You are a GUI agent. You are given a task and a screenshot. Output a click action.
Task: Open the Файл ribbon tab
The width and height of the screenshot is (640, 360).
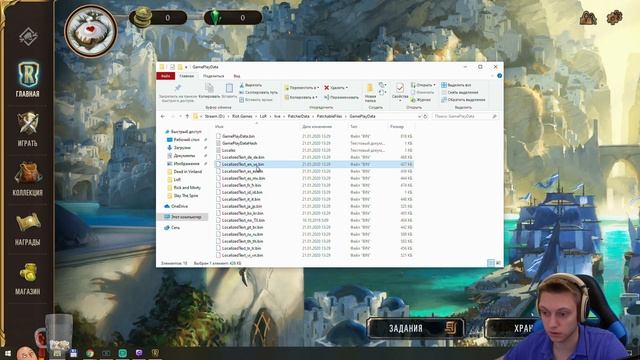165,76
